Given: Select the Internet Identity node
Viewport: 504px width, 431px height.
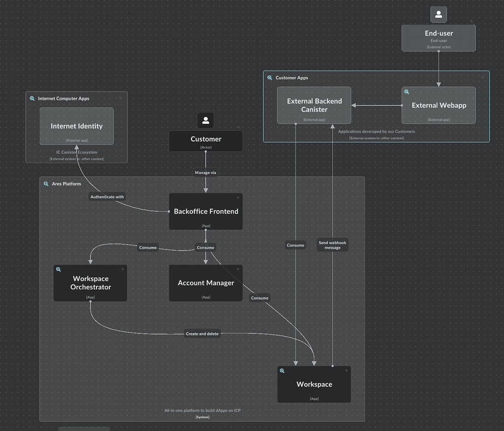Looking at the screenshot, I should pyautogui.click(x=76, y=126).
